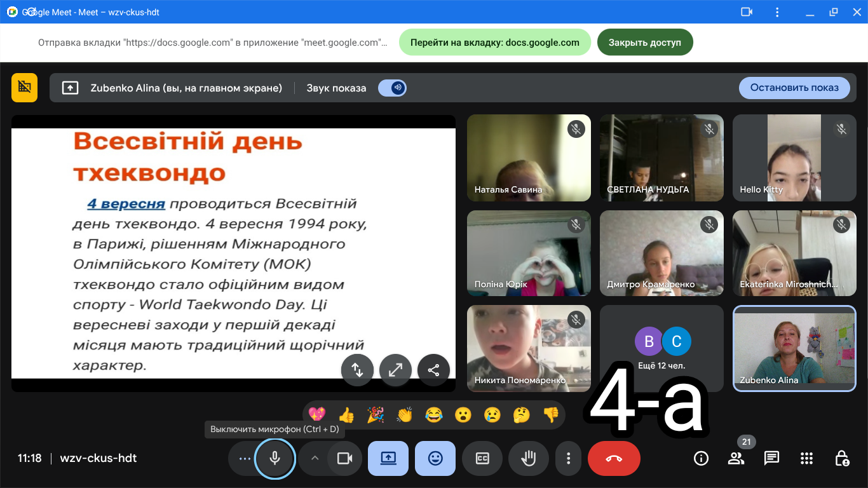Send thumbs down emoji reaction
The image size is (868, 488).
click(551, 415)
